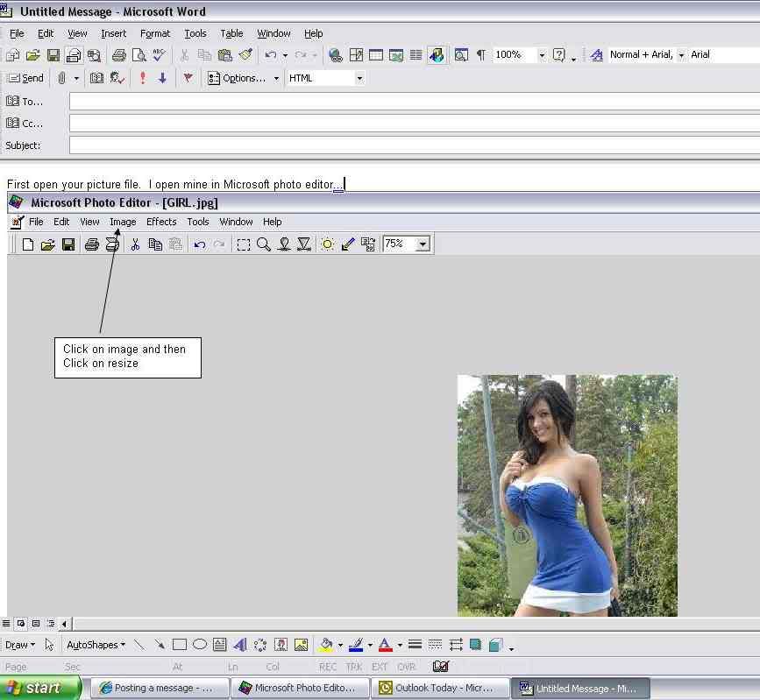Toggle EXT extend selection in the status bar

[x=380, y=667]
